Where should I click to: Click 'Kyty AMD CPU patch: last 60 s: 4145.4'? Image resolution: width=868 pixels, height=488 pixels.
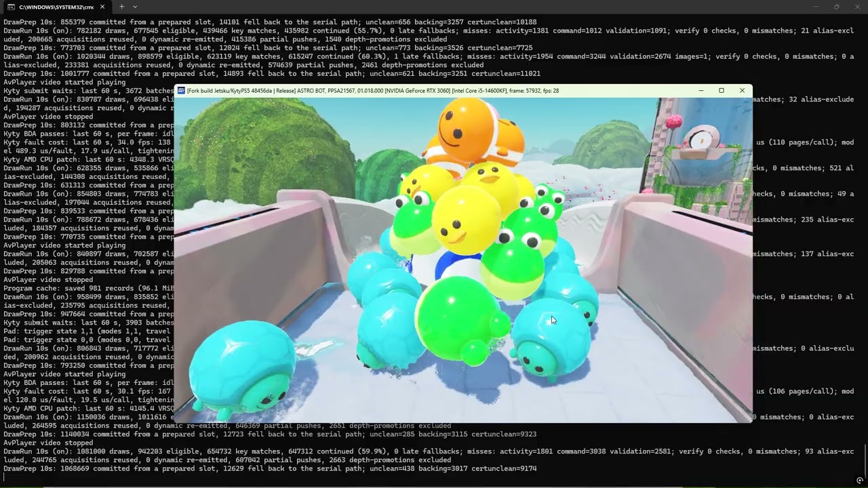coord(89,407)
